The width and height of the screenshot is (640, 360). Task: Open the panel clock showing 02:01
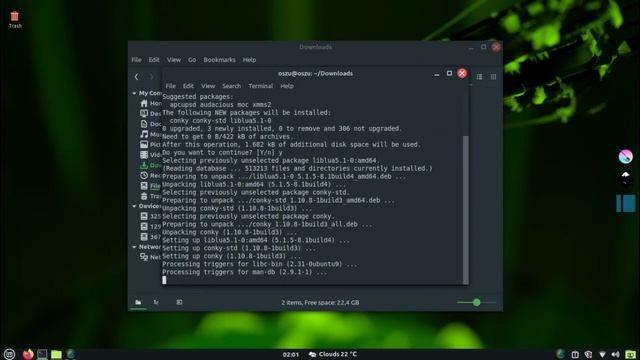(291, 354)
